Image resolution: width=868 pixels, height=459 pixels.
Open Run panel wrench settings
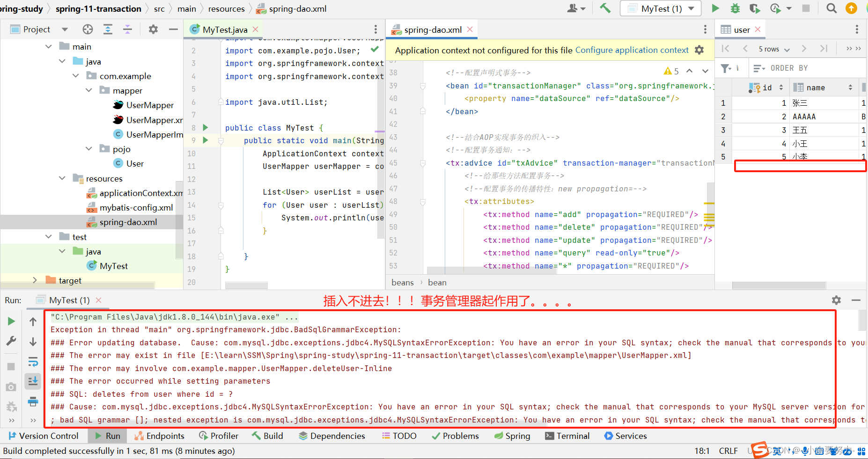click(x=11, y=341)
